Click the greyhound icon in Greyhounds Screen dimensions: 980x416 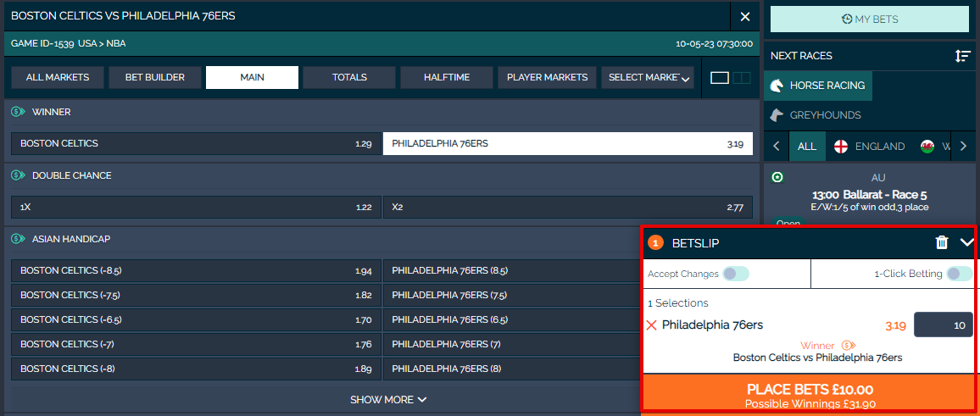(777, 115)
